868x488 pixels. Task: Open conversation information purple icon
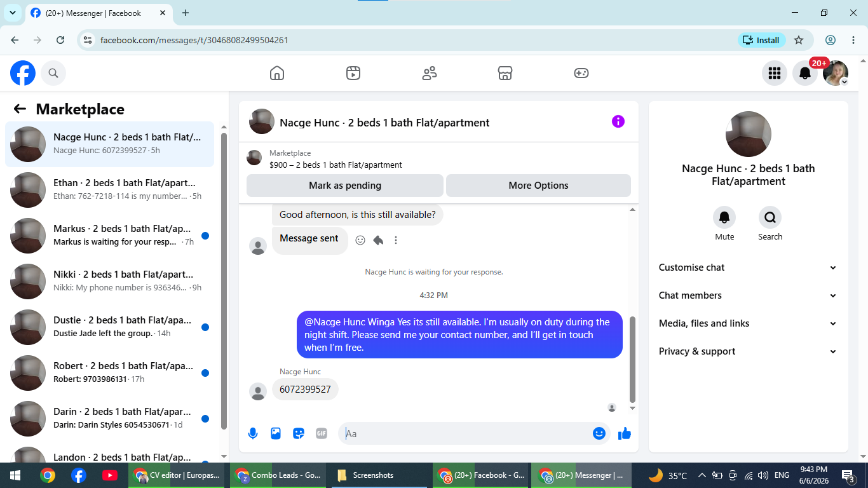coord(618,122)
